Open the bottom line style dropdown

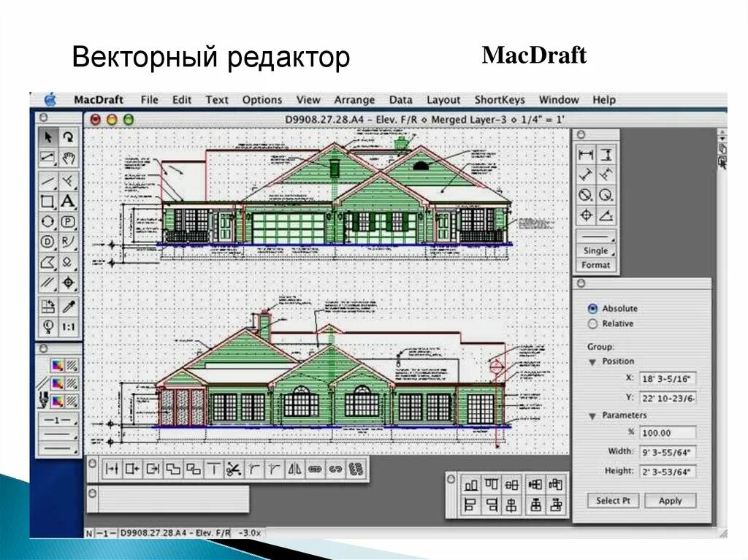[58, 448]
